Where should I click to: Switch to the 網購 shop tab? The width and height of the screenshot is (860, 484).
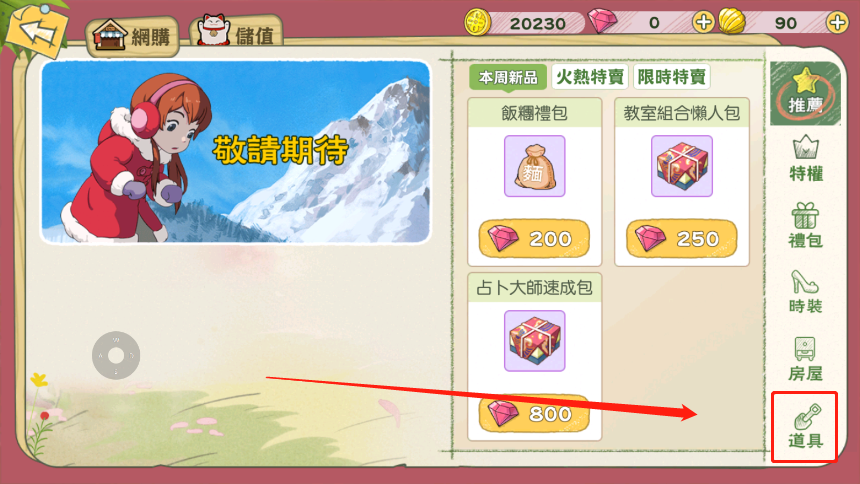pyautogui.click(x=132, y=36)
